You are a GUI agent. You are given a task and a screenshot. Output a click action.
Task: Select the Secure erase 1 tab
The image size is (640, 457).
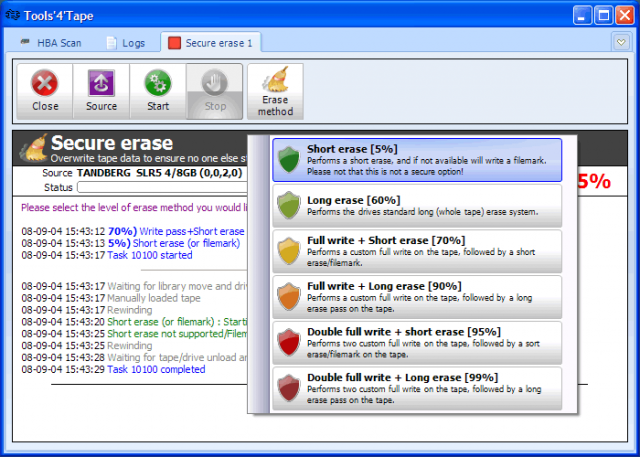[x=212, y=43]
